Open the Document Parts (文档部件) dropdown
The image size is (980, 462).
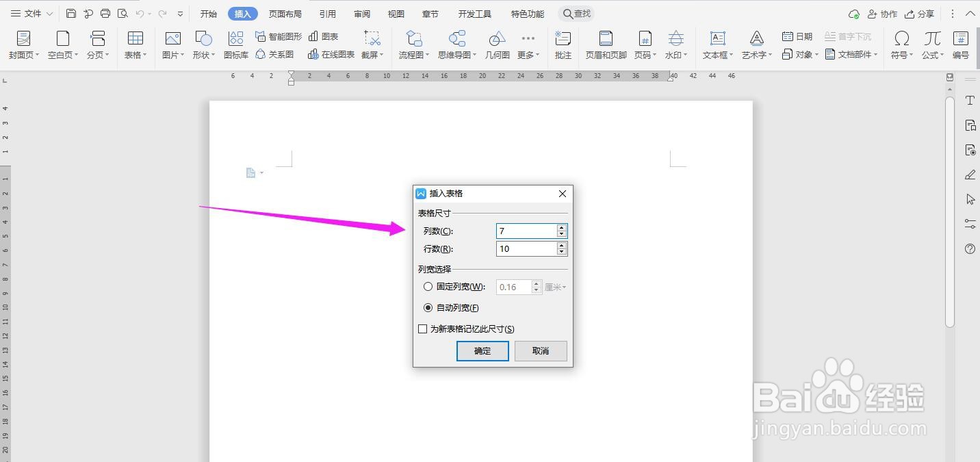click(851, 54)
